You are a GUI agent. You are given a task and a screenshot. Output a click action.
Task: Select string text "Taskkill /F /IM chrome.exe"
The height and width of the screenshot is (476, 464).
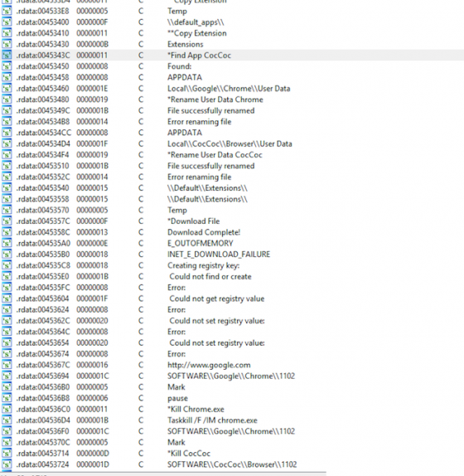pos(212,420)
